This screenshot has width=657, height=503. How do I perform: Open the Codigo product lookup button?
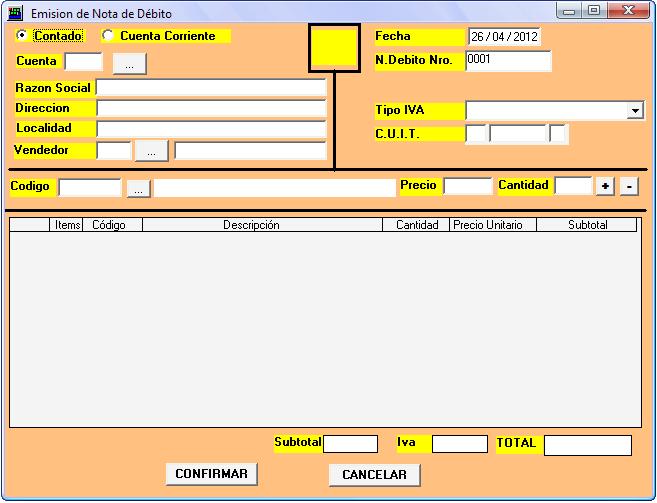[139, 187]
